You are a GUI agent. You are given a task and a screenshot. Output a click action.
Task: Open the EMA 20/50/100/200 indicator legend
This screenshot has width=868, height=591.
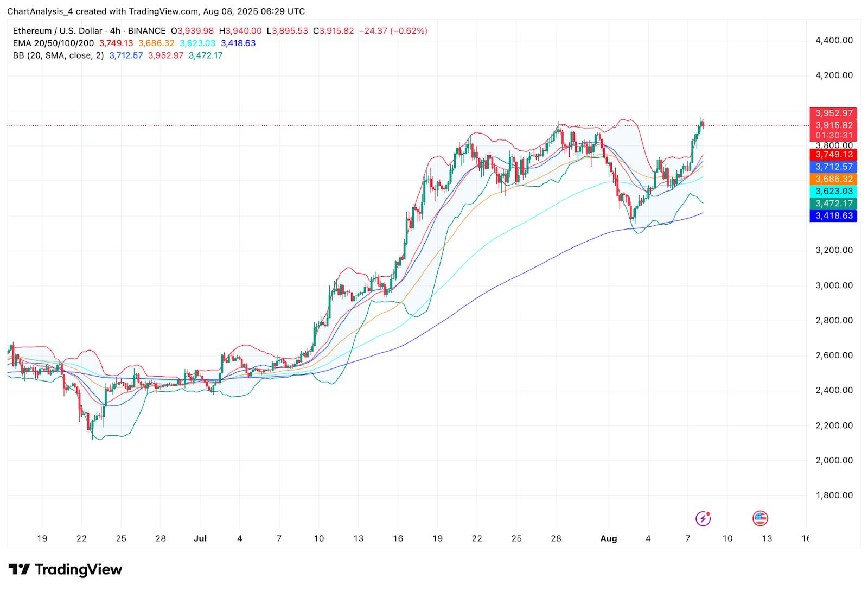(x=53, y=43)
